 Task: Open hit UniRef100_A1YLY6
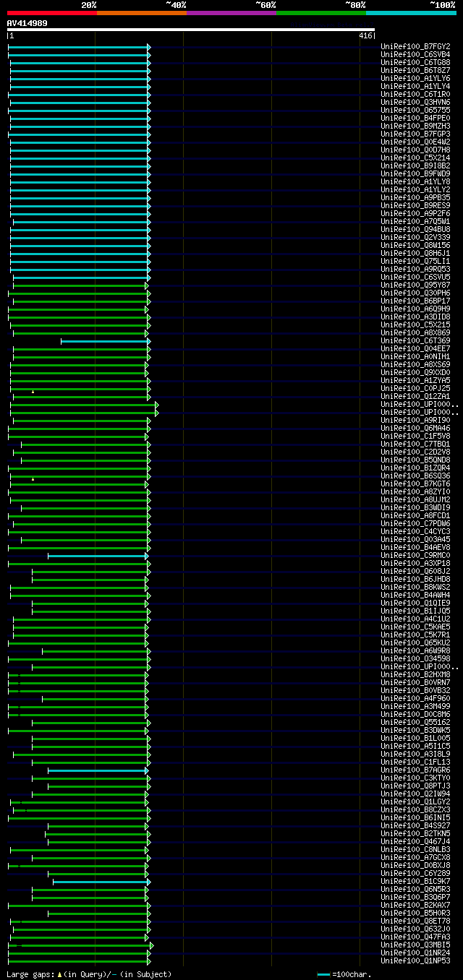click(415, 79)
